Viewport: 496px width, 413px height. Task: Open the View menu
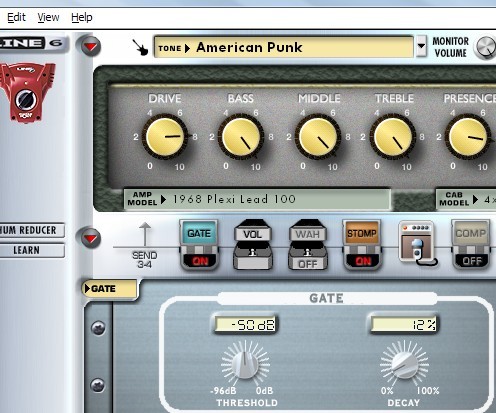click(48, 17)
